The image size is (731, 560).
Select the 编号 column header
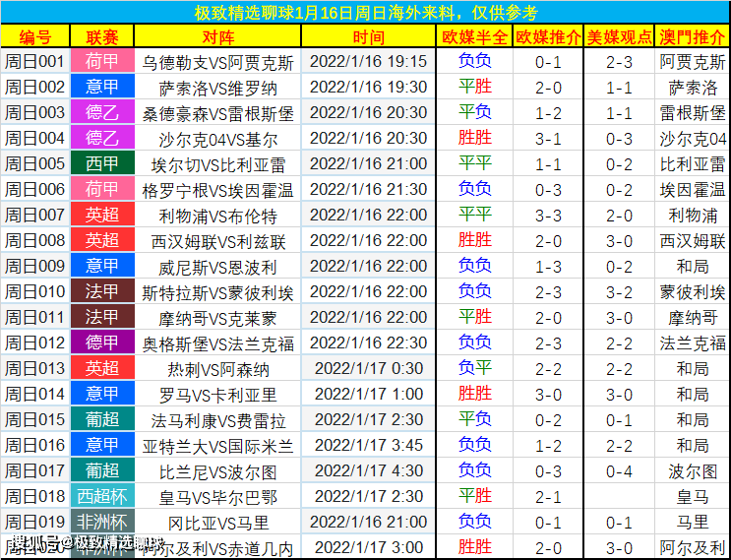point(34,37)
